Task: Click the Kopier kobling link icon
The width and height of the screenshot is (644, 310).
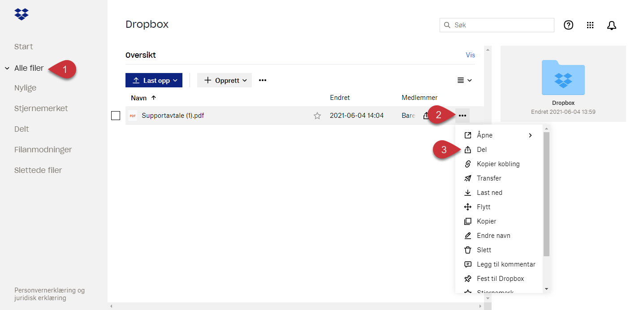Action: (x=468, y=164)
